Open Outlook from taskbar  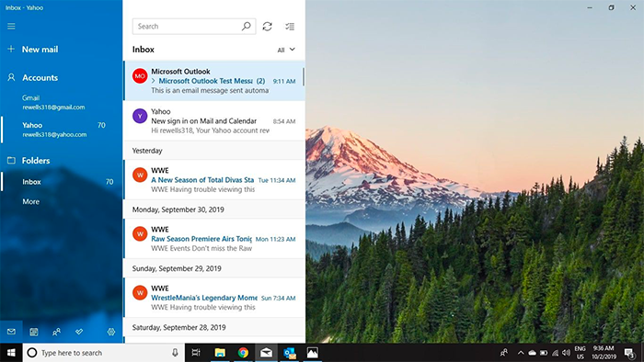290,353
